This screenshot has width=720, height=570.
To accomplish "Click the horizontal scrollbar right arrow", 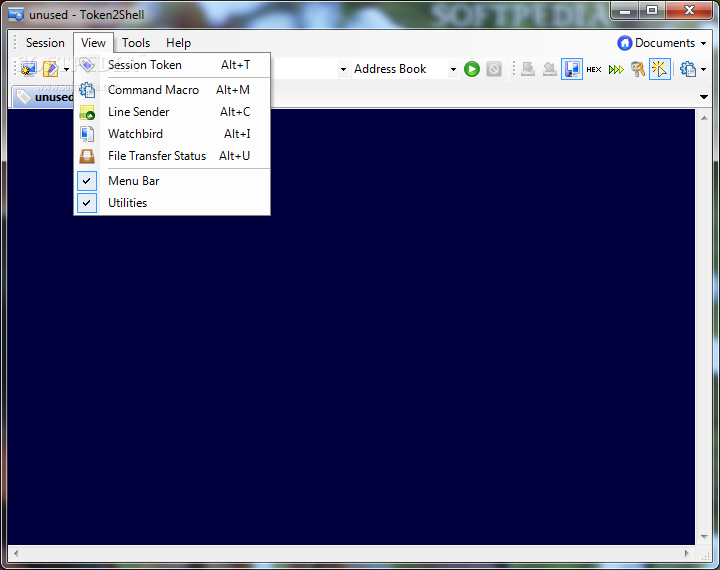I will pos(686,553).
